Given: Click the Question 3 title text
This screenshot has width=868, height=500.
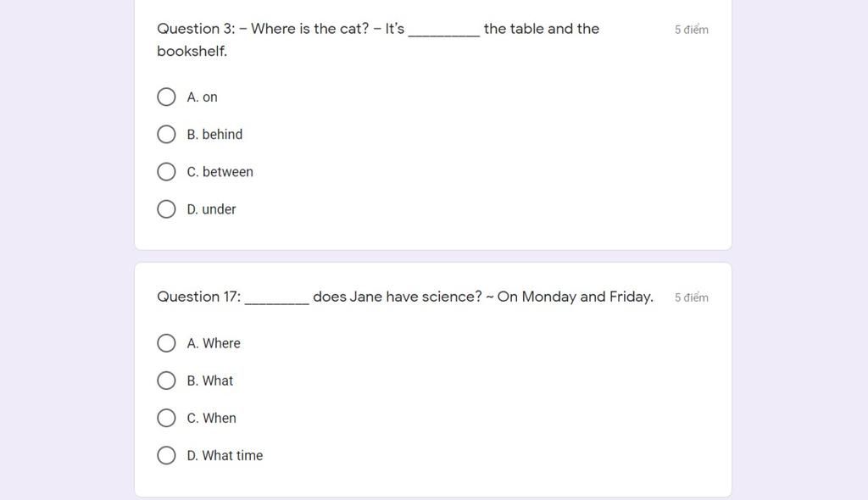Looking at the screenshot, I should point(378,30).
